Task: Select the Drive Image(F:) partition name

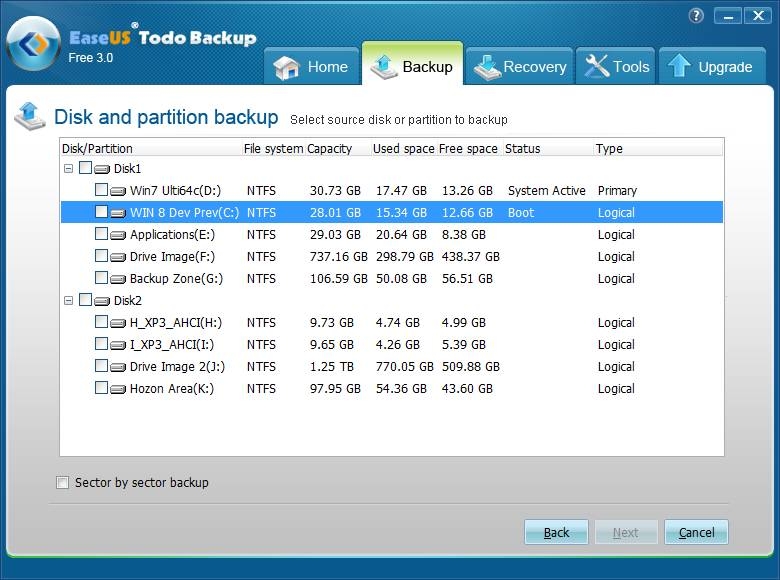Action: [x=172, y=257]
